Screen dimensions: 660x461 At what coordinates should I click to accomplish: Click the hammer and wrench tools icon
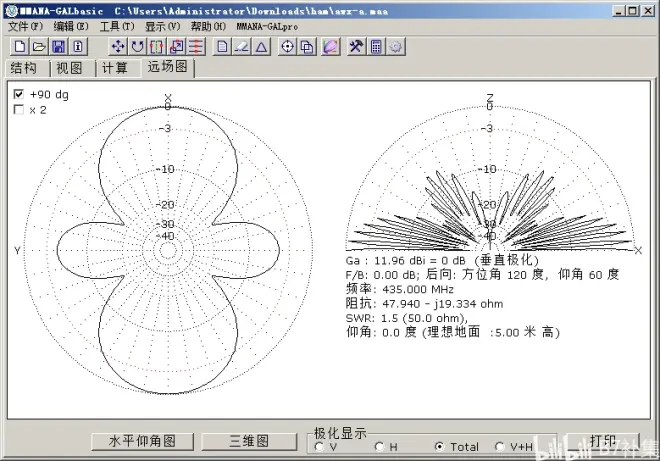pos(355,47)
